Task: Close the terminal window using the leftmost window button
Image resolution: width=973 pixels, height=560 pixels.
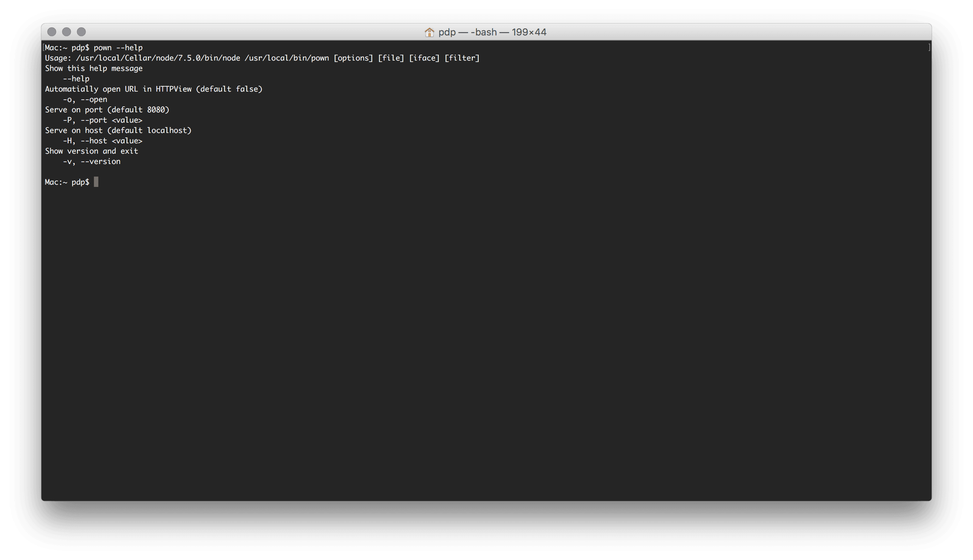Action: [x=52, y=31]
